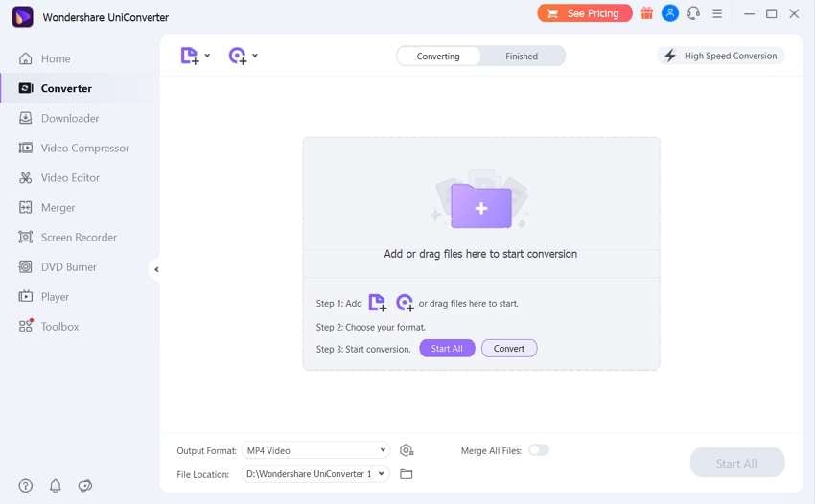815x504 pixels.
Task: Toggle the Merge All Files switch
Action: pos(539,450)
